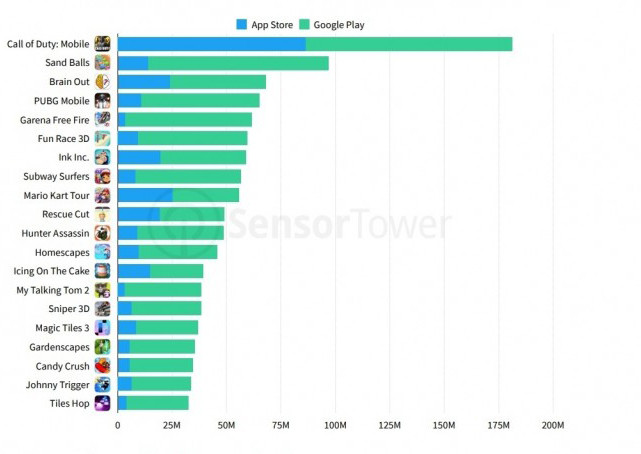
Task: Click the Mario Kart Tour icon
Action: (102, 195)
